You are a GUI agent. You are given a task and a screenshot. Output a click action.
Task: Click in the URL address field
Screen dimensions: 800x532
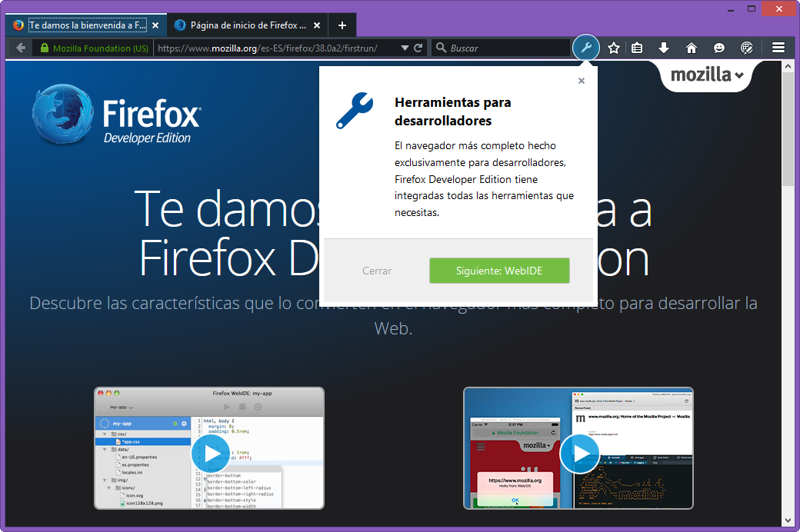pos(275,48)
